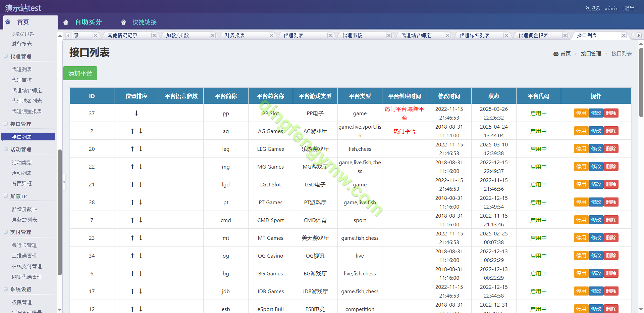
Task: Move the pp platform row down
Action: click(x=137, y=113)
